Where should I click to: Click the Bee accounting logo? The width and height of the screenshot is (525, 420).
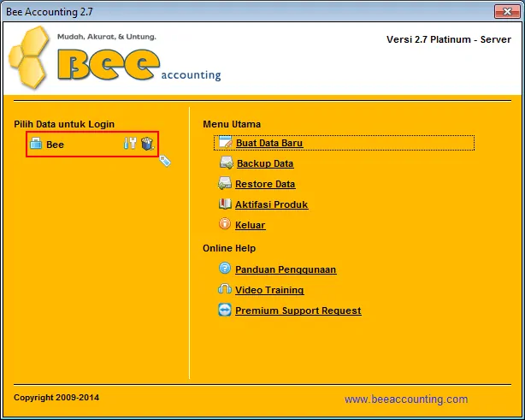point(115,57)
